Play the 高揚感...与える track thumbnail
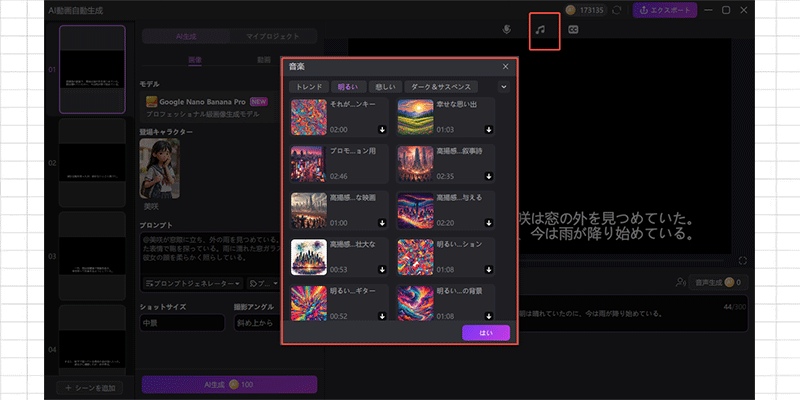This screenshot has height=400, width=800. click(x=415, y=210)
